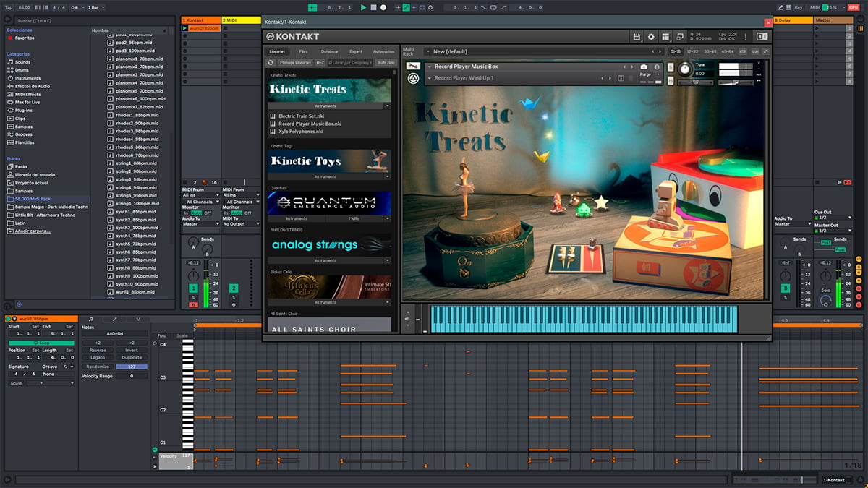Screen dimensions: 868x488
Task: Open the Kontakt keyboard octave shift control
Action: [x=407, y=318]
